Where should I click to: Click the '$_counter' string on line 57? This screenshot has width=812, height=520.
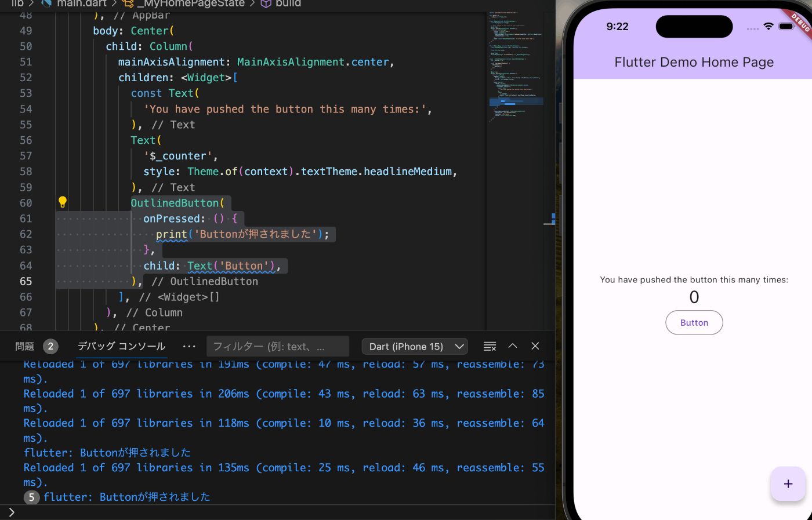177,156
